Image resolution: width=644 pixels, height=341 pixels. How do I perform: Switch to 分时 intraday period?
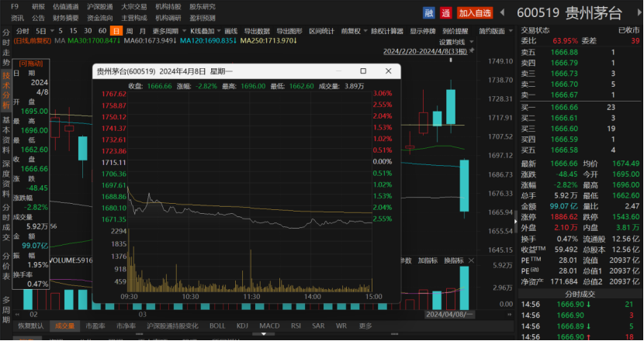(23, 31)
